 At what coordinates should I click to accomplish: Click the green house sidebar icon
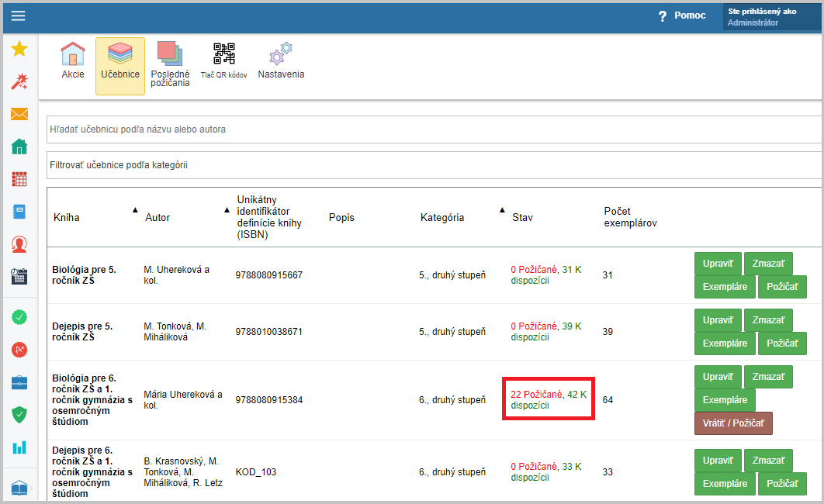(x=19, y=147)
